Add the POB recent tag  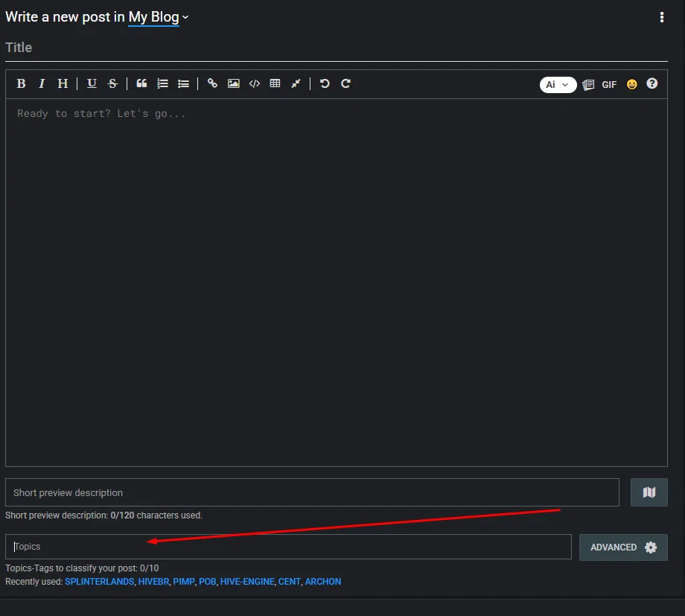208,582
